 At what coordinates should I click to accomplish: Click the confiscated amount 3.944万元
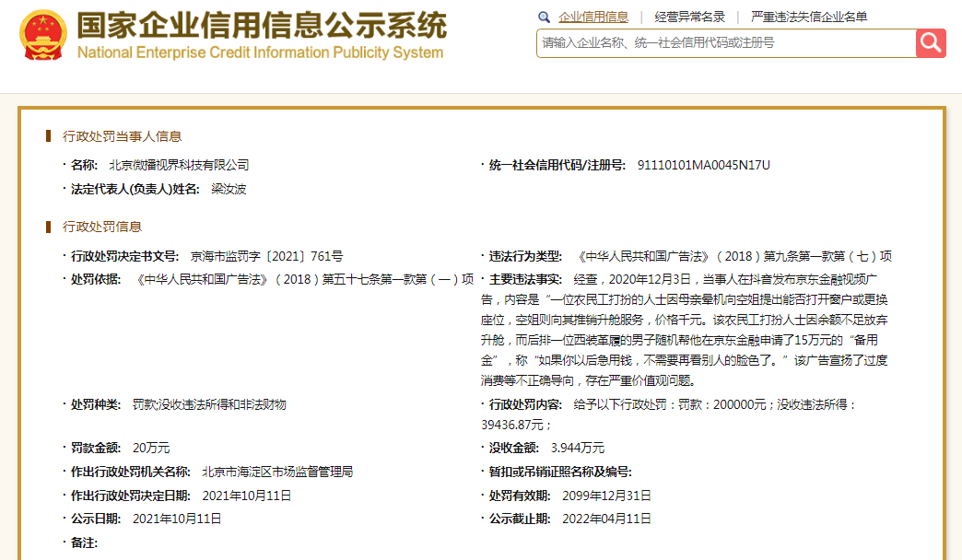[578, 449]
